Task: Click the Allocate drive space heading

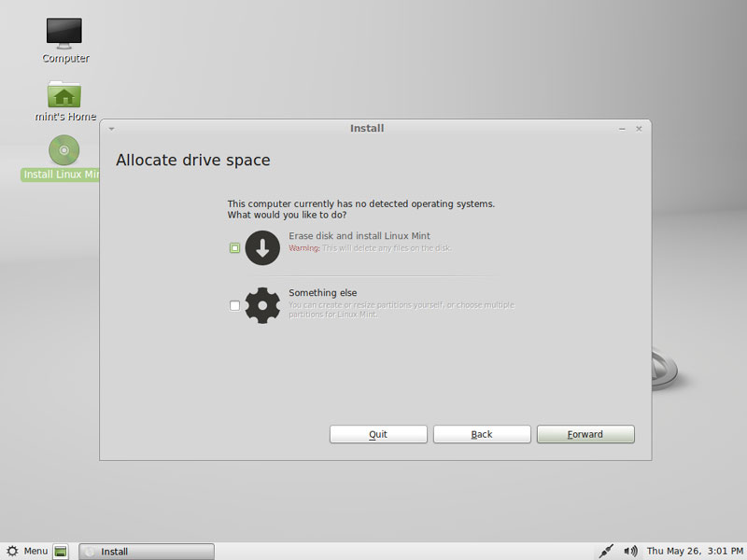Action: click(x=193, y=160)
